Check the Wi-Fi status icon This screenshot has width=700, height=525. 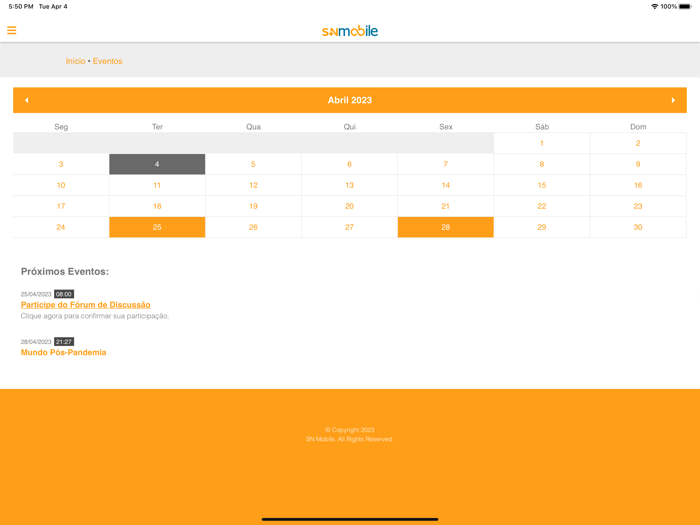(x=654, y=6)
